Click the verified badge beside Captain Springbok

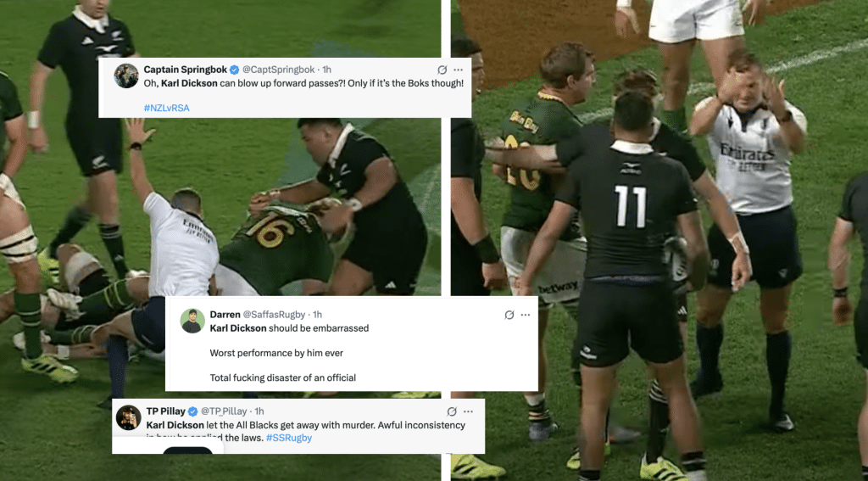pyautogui.click(x=235, y=70)
